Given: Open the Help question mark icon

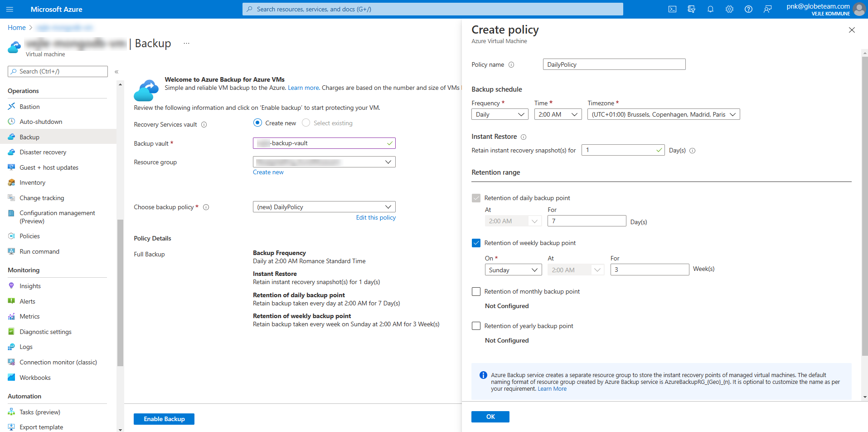Looking at the screenshot, I should tap(748, 9).
